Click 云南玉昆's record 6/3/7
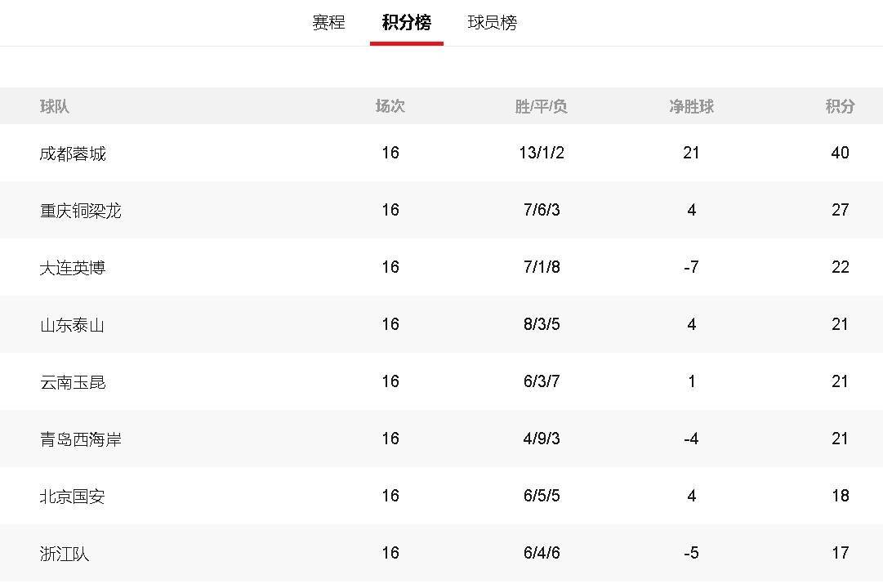 542,381
